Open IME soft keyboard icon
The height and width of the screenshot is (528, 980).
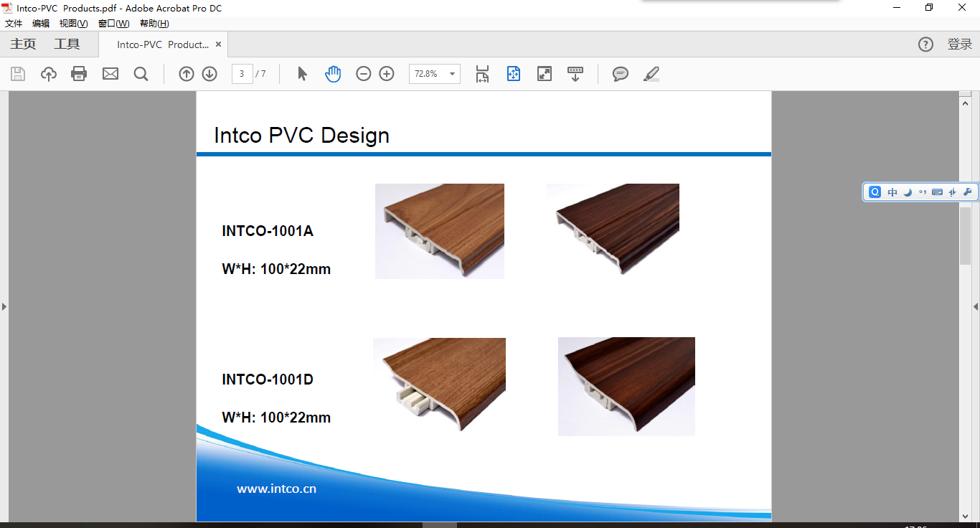pos(937,192)
